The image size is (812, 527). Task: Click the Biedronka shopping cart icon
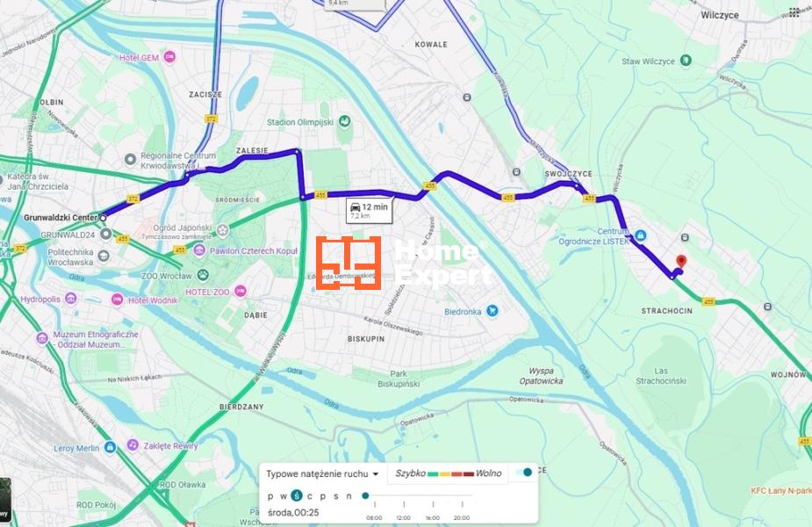492,311
